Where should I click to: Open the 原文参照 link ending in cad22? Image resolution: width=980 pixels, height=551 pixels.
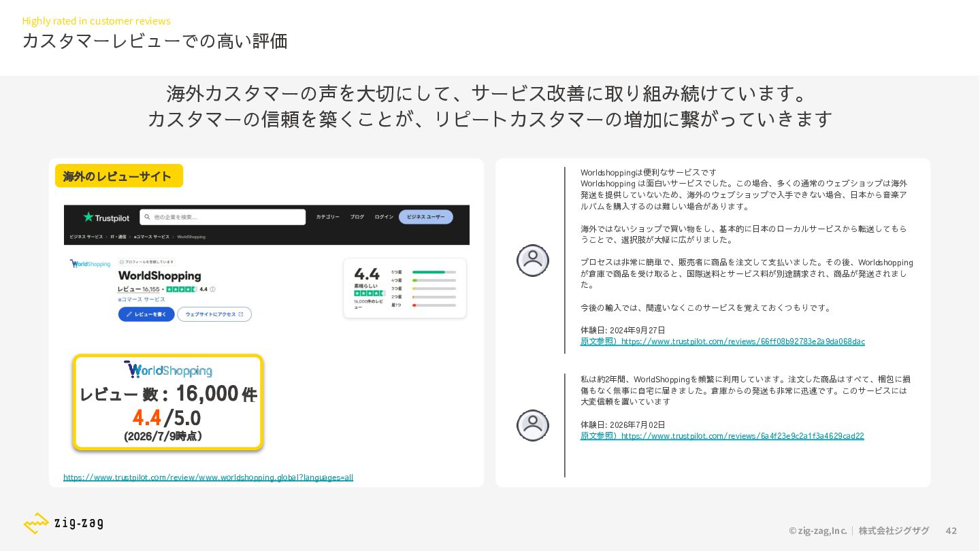tap(722, 435)
